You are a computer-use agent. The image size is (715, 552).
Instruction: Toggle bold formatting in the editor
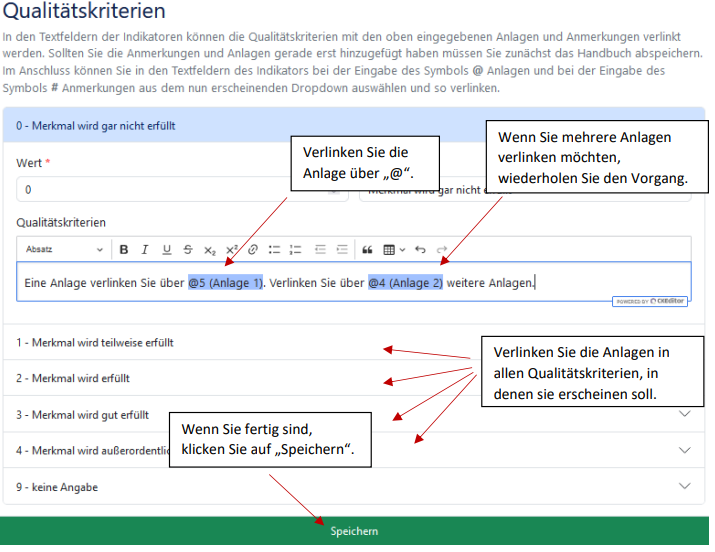[124, 249]
